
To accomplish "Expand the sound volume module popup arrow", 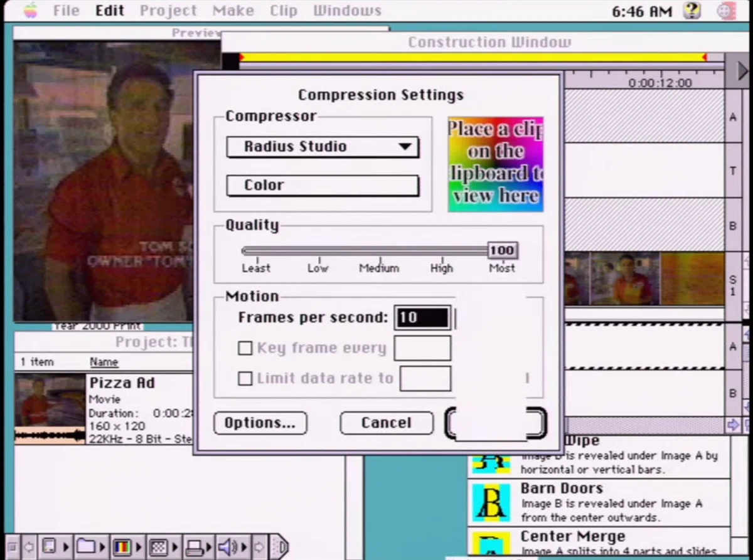I will 243,546.
